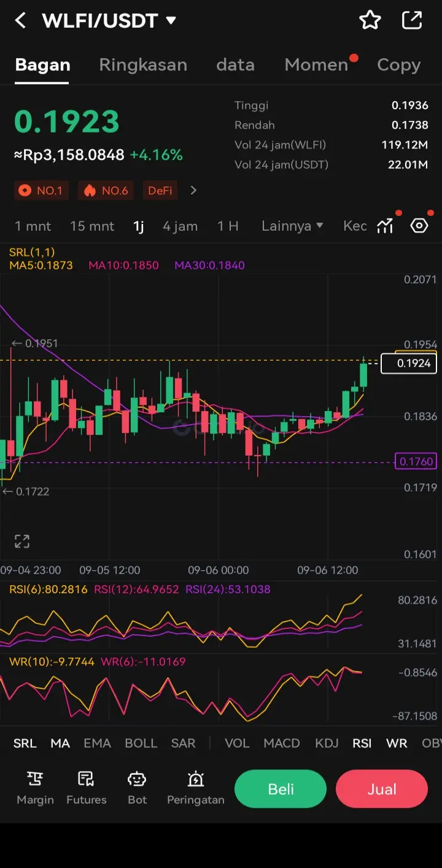Switch to the Bagan tab

coord(43,65)
